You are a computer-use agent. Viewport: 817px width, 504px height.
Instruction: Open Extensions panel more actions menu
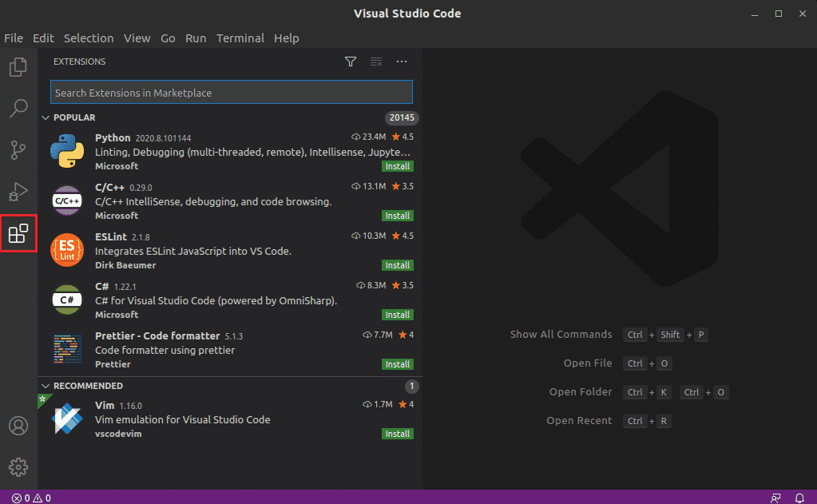pyautogui.click(x=402, y=62)
